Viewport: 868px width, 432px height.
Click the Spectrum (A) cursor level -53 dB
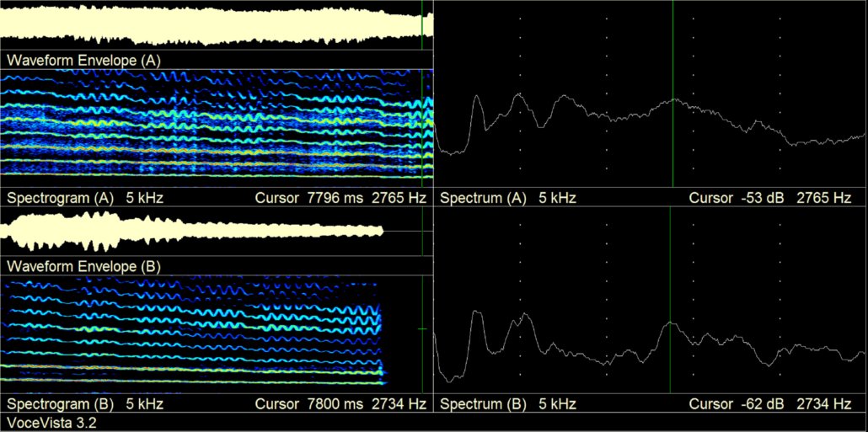[763, 197]
